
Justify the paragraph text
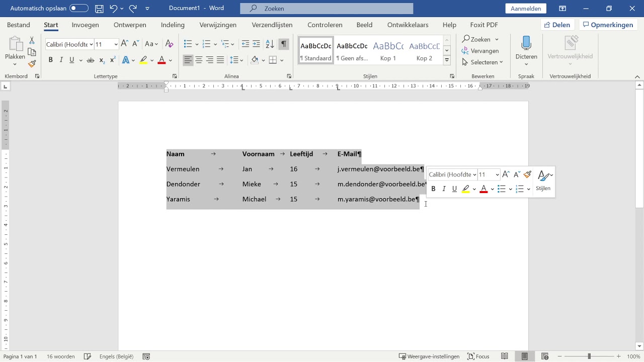pos(220,60)
